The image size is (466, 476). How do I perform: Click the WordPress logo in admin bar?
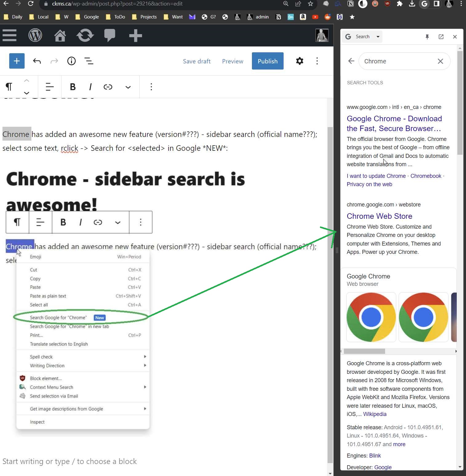(x=35, y=35)
